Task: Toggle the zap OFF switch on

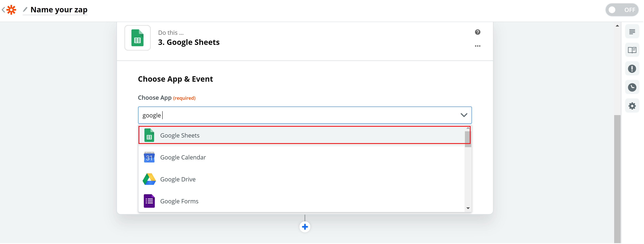Action: pos(622,10)
